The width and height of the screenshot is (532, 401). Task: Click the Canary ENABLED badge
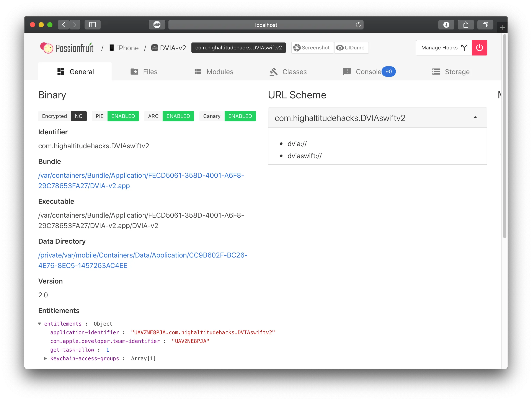(227, 116)
